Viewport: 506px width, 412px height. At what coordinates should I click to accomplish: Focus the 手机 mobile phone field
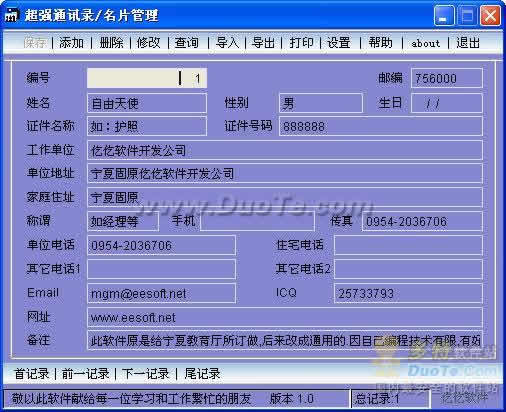257,221
